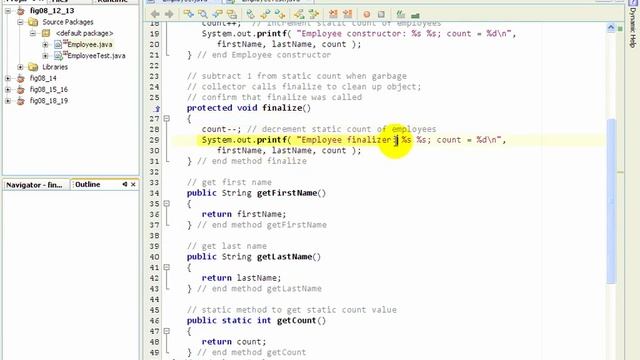Click the fig08_14 project icon
Viewport: 640px width, 360px height.
pos(21,78)
